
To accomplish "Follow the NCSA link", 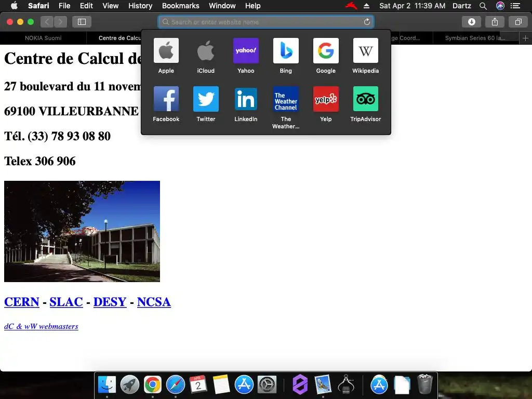I will tap(154, 302).
